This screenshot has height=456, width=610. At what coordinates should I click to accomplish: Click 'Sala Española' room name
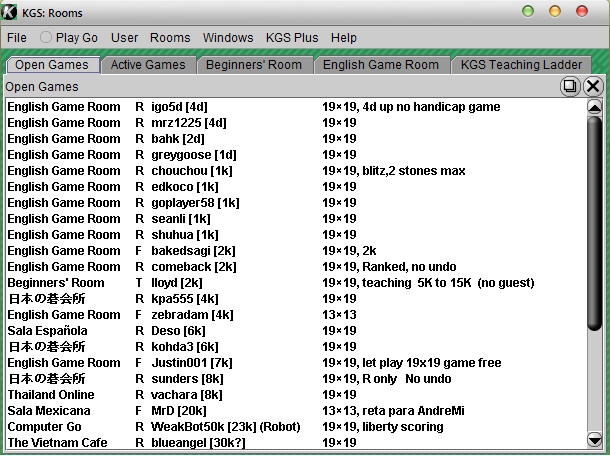coord(47,331)
